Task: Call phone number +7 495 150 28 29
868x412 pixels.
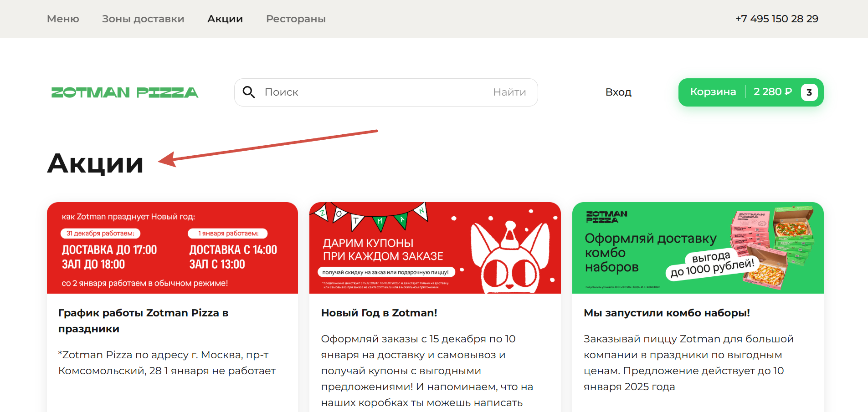Action: [x=777, y=19]
